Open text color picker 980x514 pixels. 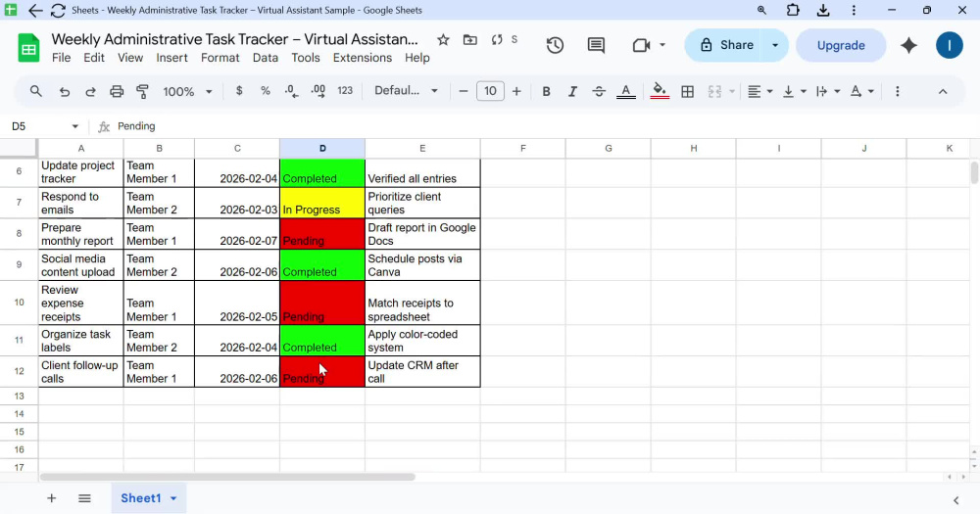pos(625,92)
